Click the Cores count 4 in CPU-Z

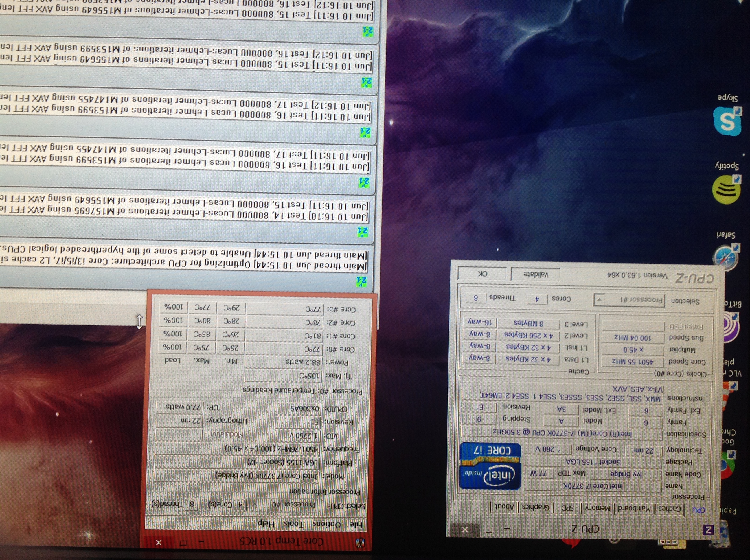[x=537, y=299]
